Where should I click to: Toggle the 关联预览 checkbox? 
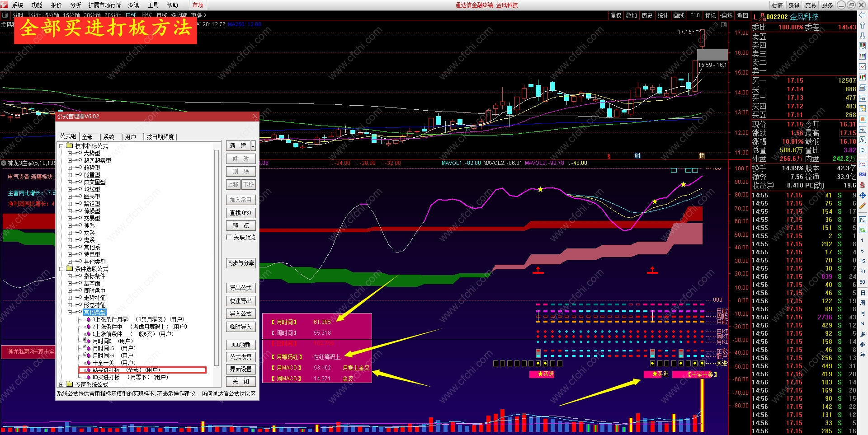(229, 237)
